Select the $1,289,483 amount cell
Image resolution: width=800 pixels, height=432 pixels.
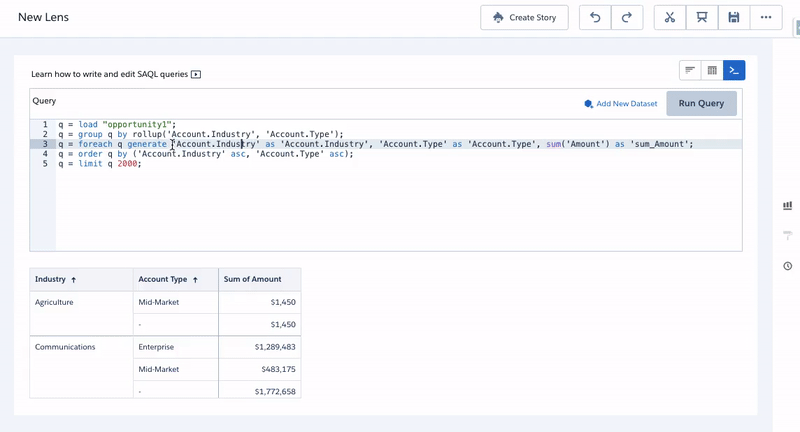coord(260,347)
